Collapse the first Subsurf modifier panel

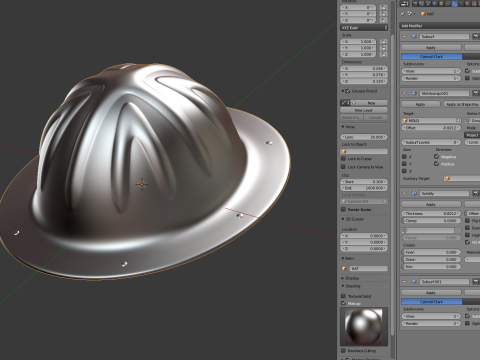pyautogui.click(x=405, y=36)
